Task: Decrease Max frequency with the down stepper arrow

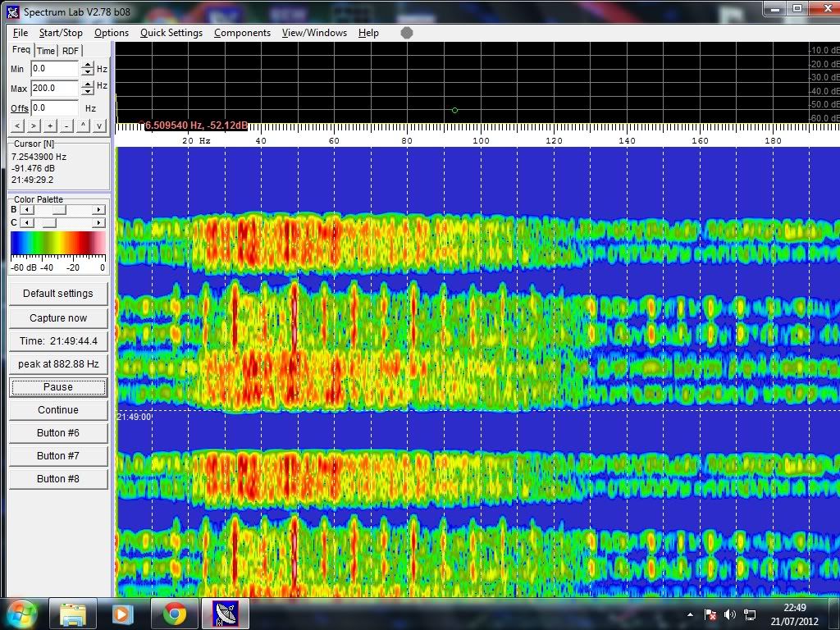Action: click(x=87, y=92)
